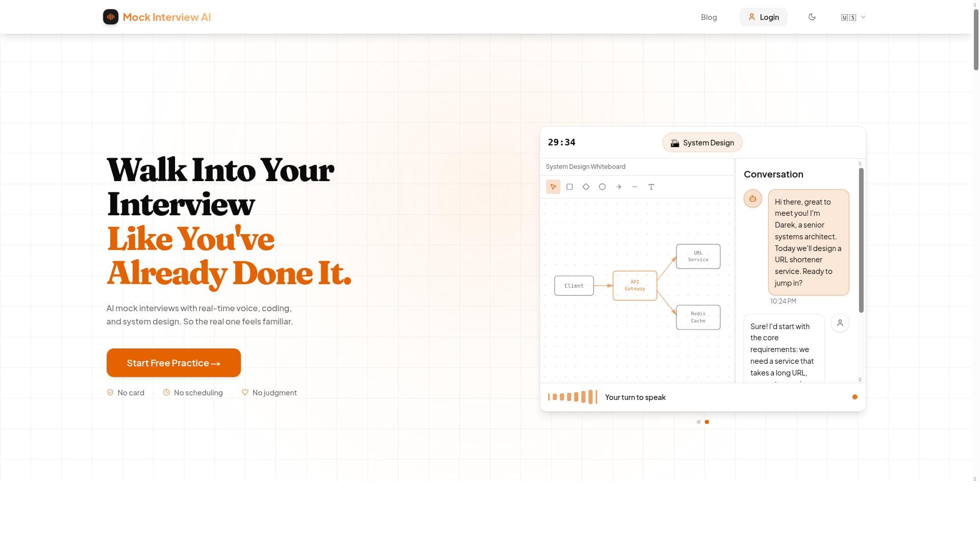The width and height of the screenshot is (980, 551).
Task: Open the Blog page
Action: click(x=708, y=17)
